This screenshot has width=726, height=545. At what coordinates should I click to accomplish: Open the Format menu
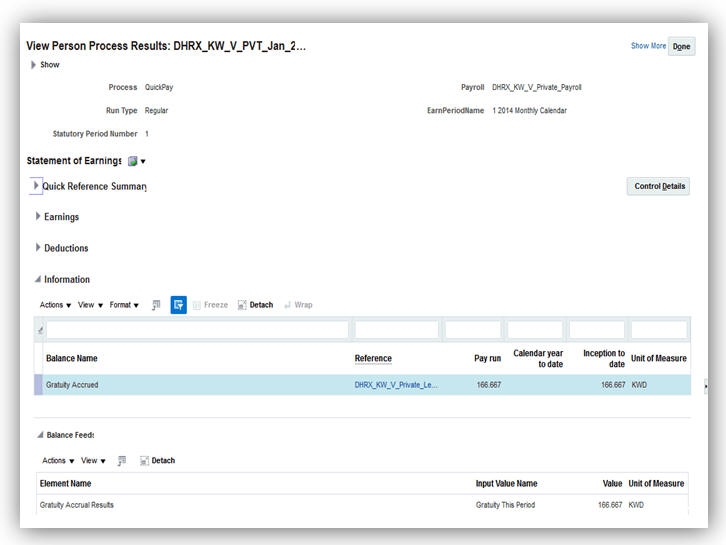pyautogui.click(x=124, y=305)
